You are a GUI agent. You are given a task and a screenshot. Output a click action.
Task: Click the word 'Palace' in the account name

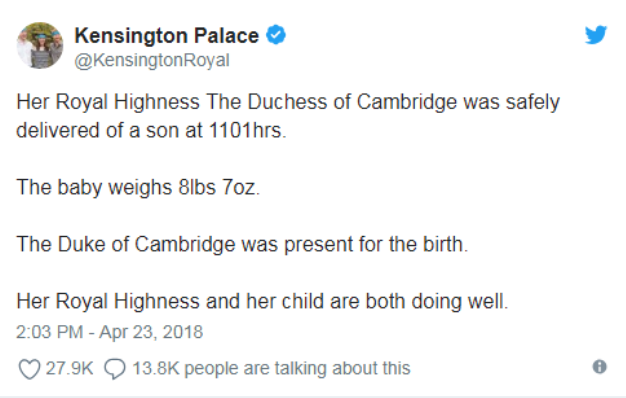[x=226, y=36]
